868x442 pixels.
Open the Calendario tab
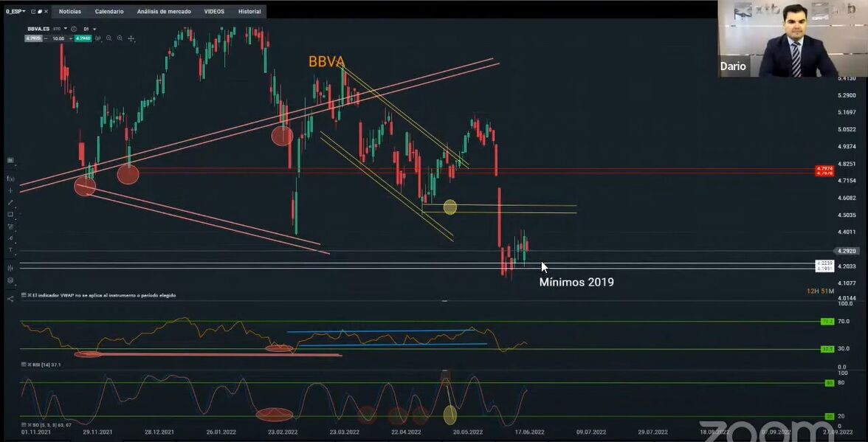[x=109, y=12]
